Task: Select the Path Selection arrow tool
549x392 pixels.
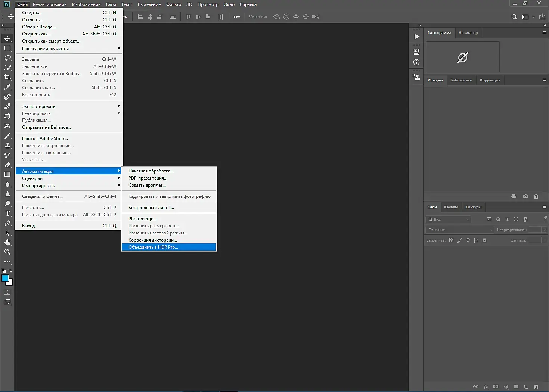Action: (7, 233)
